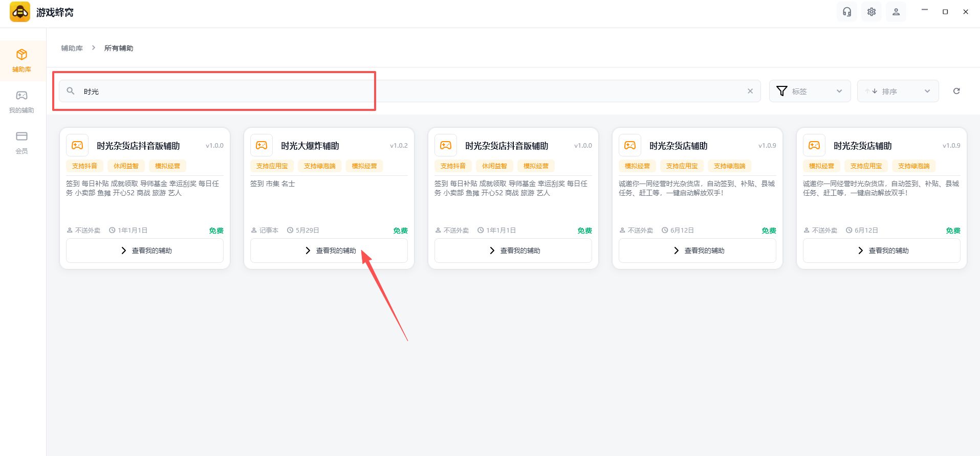
Task: Open settings gear in title bar
Action: click(x=872, y=12)
